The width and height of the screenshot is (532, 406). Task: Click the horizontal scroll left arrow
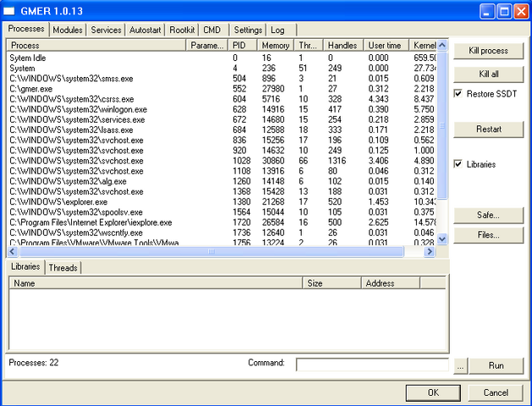(13, 251)
